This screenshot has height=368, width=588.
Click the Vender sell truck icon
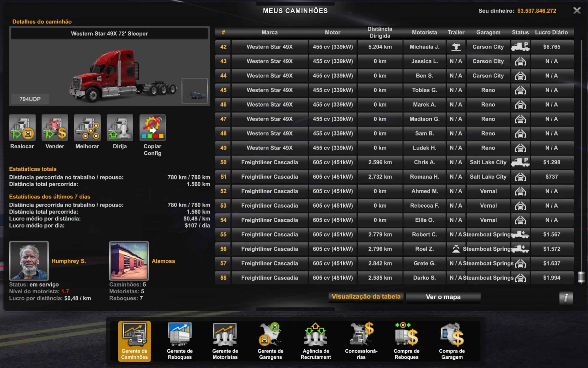pyautogui.click(x=55, y=128)
